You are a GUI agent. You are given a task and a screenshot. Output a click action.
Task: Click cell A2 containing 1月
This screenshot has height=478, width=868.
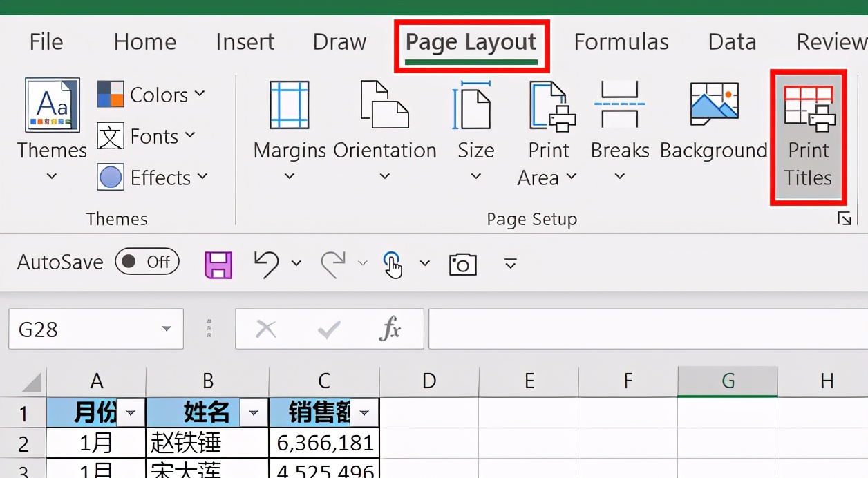click(96, 443)
